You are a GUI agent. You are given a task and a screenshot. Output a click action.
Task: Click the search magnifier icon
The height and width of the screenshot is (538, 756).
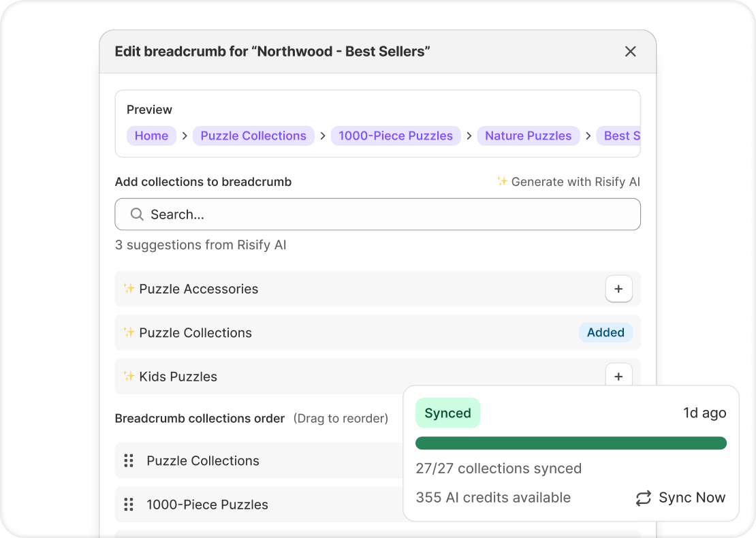[x=137, y=215]
